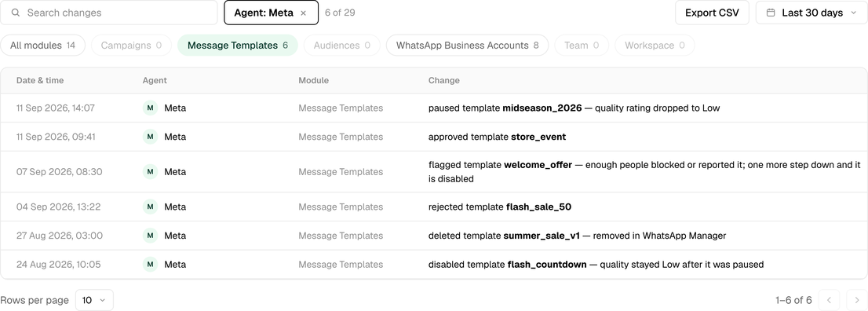Click Message Templates cell in flash_countdown row
Viewport: 868px width, 311px height.
(x=341, y=265)
